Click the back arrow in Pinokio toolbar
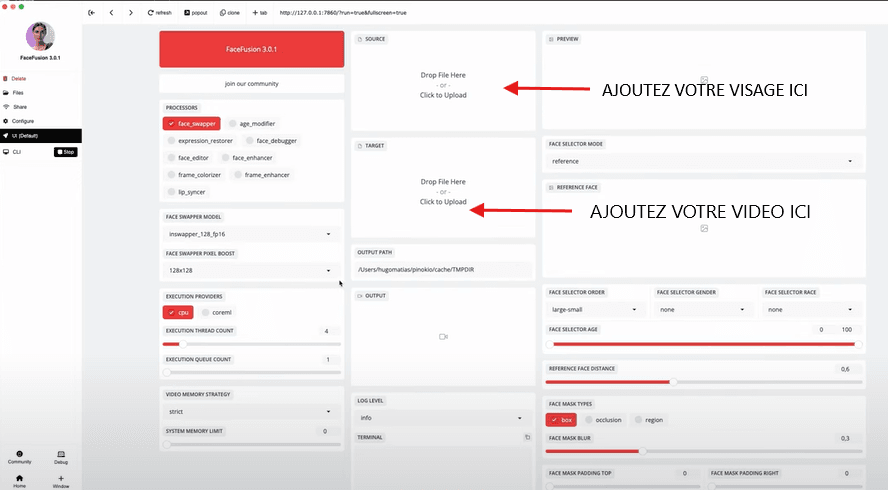888x490 pixels. coord(111,12)
